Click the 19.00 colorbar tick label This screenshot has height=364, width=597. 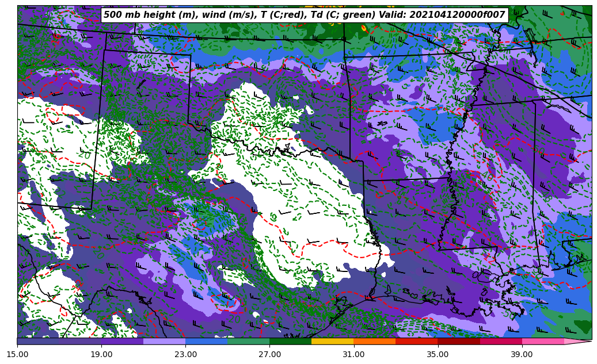(x=101, y=354)
